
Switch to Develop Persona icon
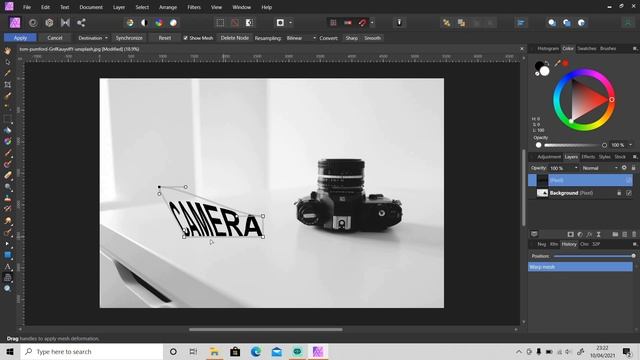pyautogui.click(x=49, y=23)
